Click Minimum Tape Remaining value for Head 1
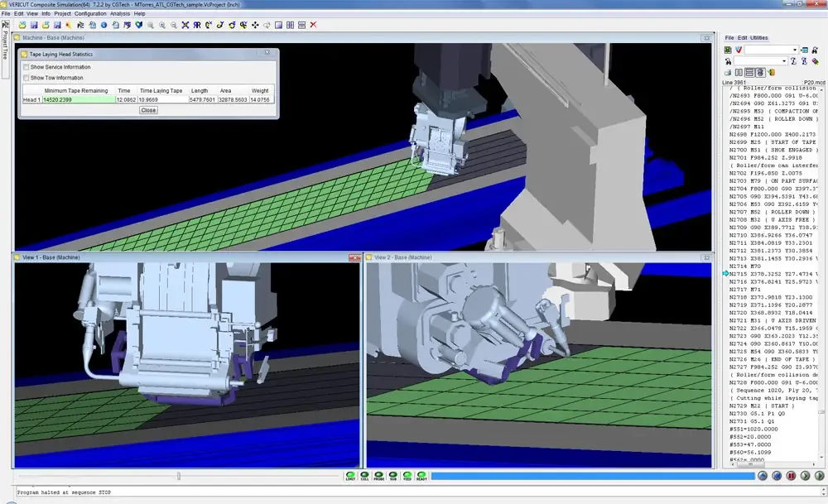828x504 pixels. pyautogui.click(x=79, y=100)
